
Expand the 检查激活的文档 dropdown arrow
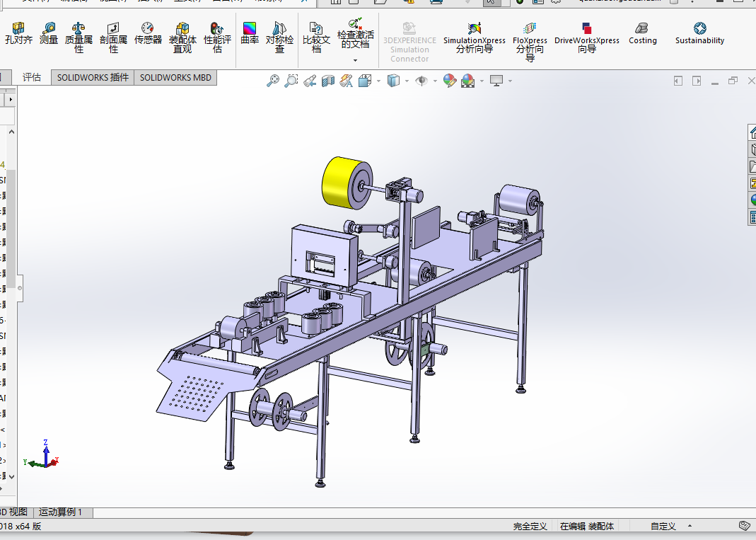pyautogui.click(x=355, y=60)
